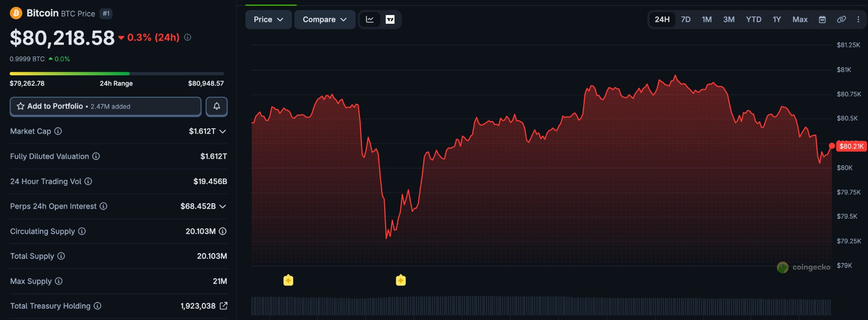Open Total Treasury Holding info icon
Viewport: 868px width, 320px height.
click(97, 306)
